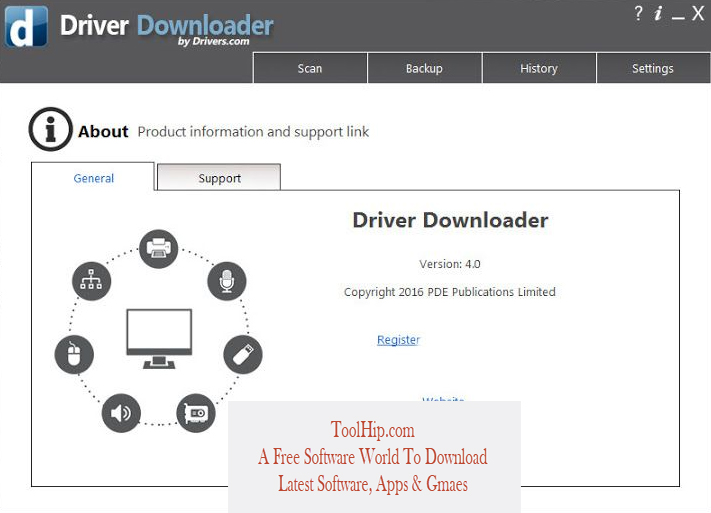
Task: Select the General tab
Action: (x=93, y=178)
